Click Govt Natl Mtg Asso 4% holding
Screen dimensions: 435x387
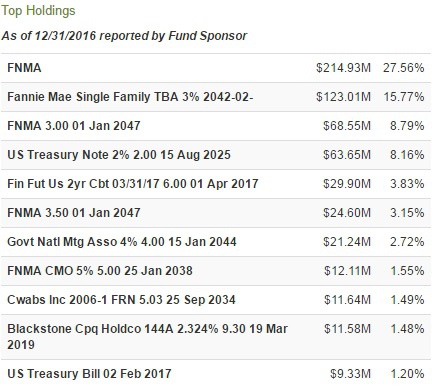(x=122, y=242)
